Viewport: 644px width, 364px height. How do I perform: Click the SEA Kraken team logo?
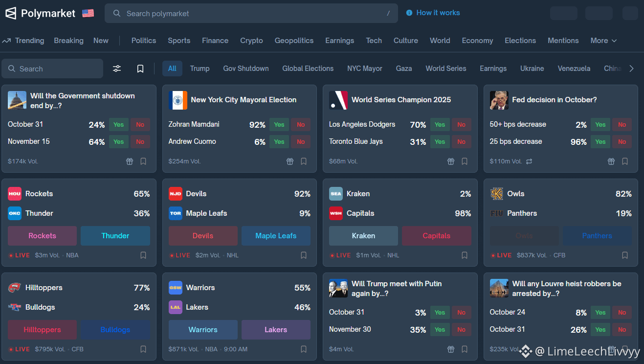pos(336,194)
